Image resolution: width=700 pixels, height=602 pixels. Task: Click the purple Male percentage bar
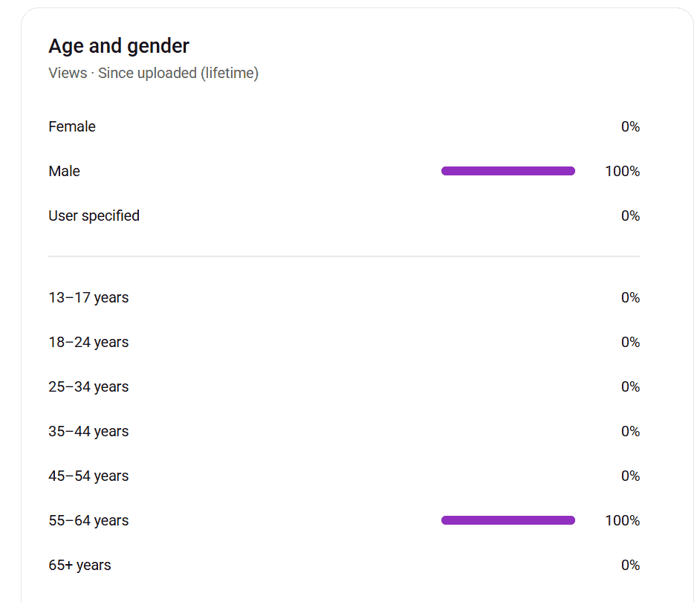click(508, 171)
